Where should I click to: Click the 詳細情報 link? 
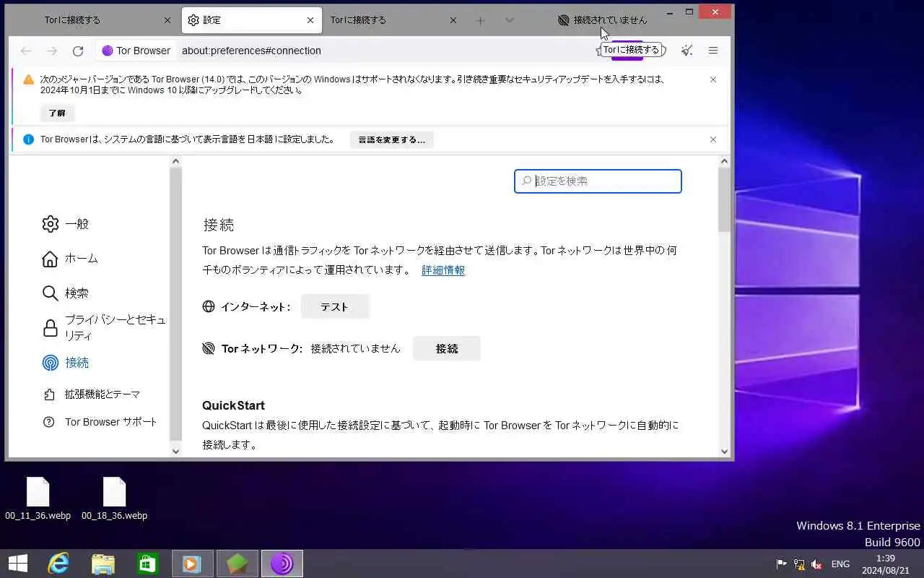[x=443, y=270]
